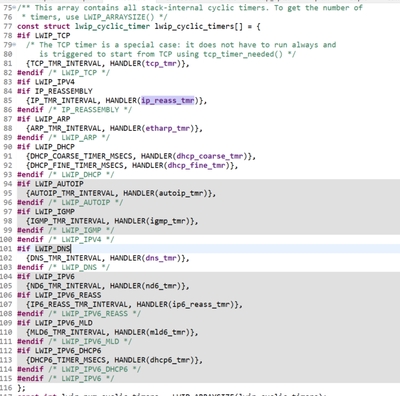The height and width of the screenshot is (396, 400).
Task: Click LWIP_ARRAYSIZE() in the line 76 comment
Action: (119, 17)
